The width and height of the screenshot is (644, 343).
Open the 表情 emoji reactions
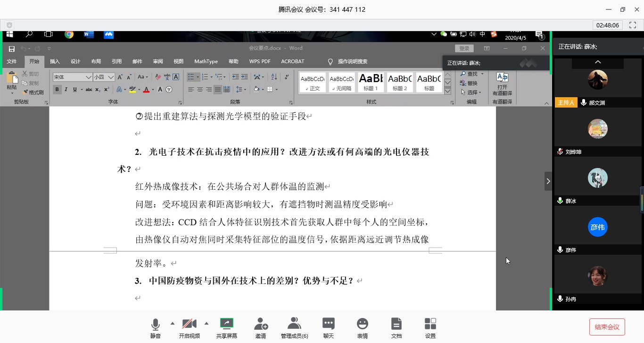pyautogui.click(x=362, y=327)
